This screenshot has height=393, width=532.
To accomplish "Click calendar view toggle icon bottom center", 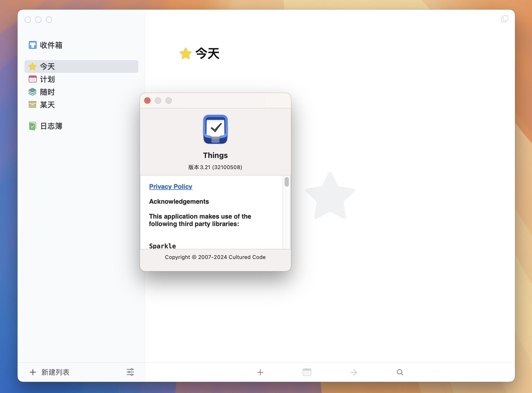I will [307, 371].
